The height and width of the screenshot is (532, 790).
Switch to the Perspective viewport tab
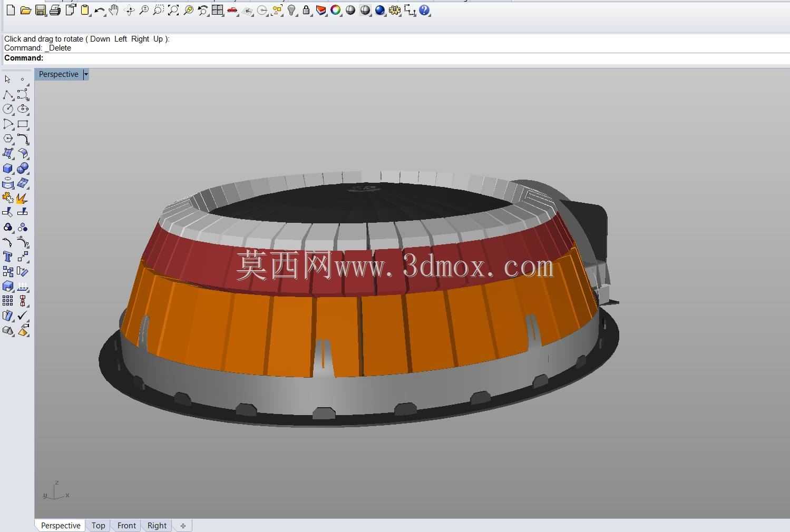pyautogui.click(x=61, y=526)
